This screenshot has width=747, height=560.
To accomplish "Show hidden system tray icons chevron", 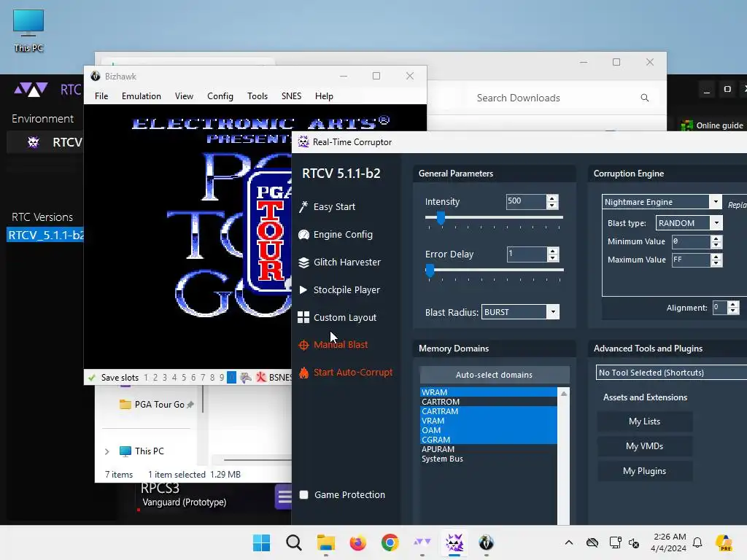I will click(x=569, y=542).
